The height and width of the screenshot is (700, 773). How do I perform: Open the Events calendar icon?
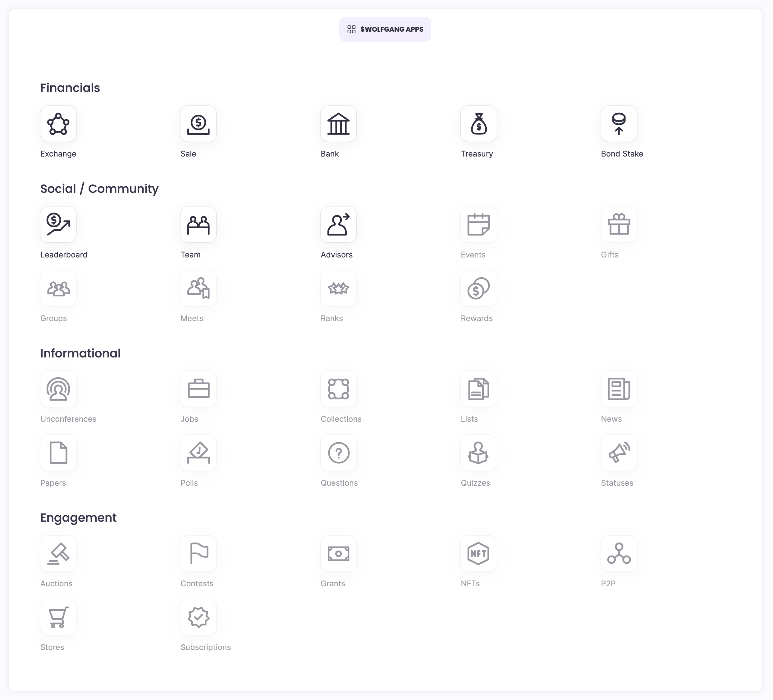tap(478, 225)
